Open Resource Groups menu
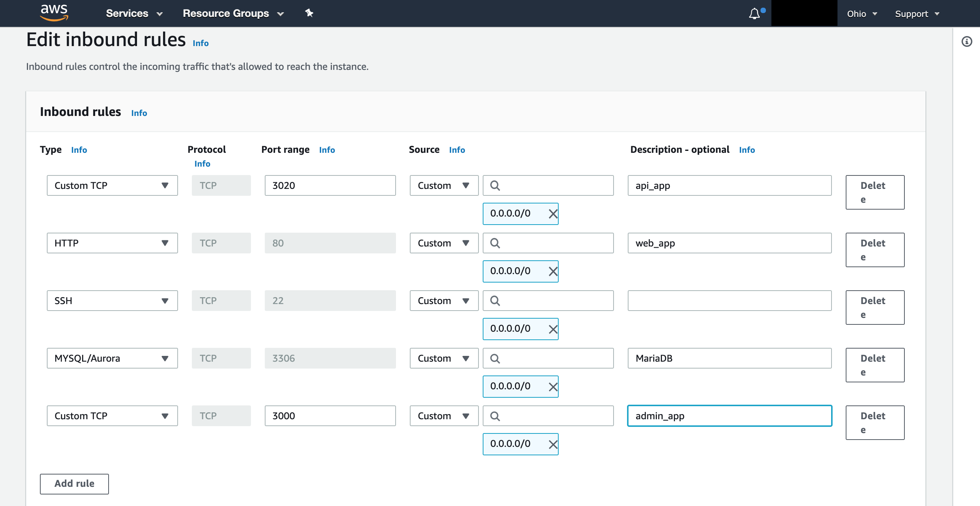Screen dimensions: 980x506 point(233,13)
